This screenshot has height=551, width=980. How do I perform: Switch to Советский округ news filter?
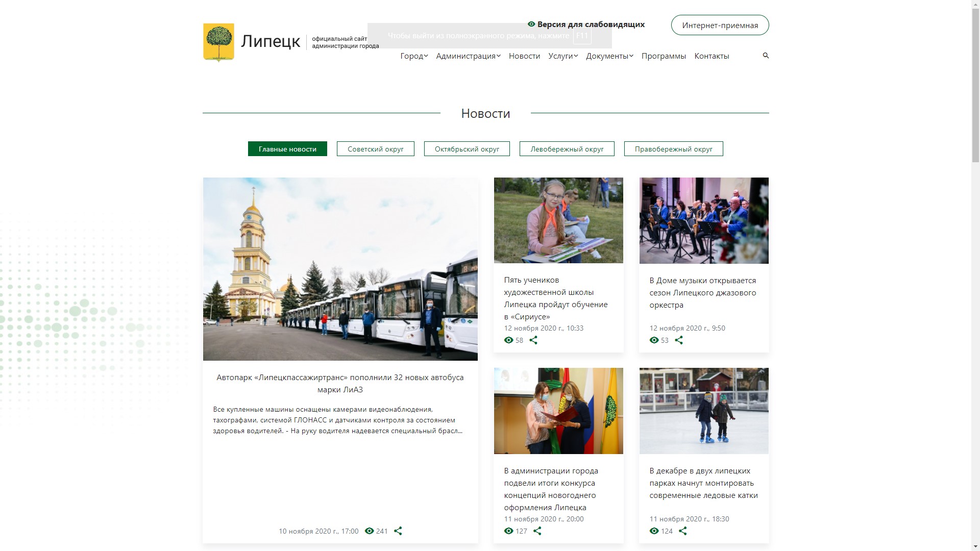[x=375, y=149]
